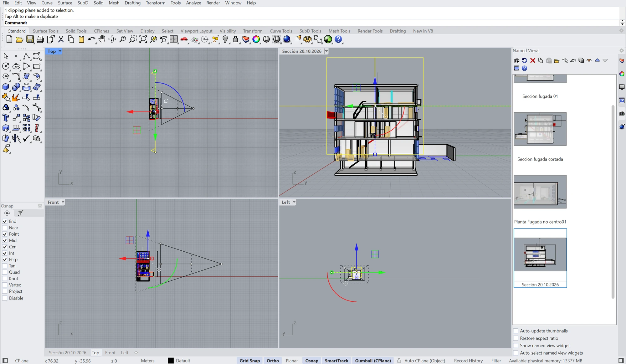Toggle the Near osnap checkbox

5,228
